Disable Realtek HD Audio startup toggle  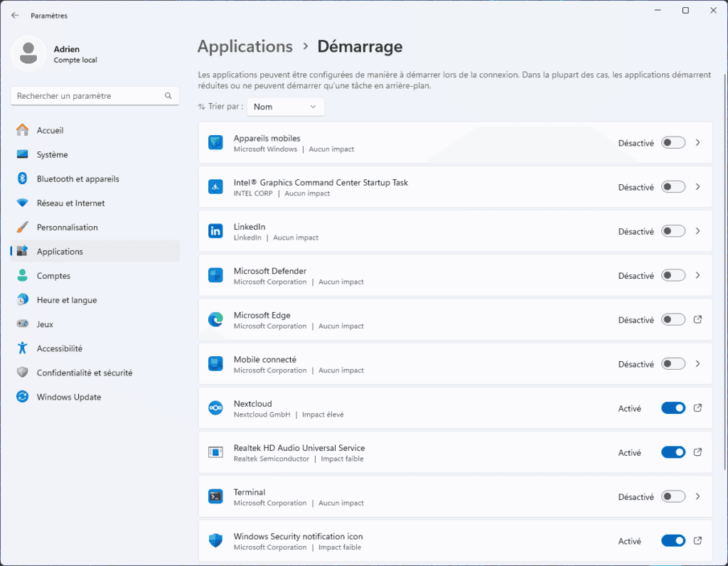[673, 452]
